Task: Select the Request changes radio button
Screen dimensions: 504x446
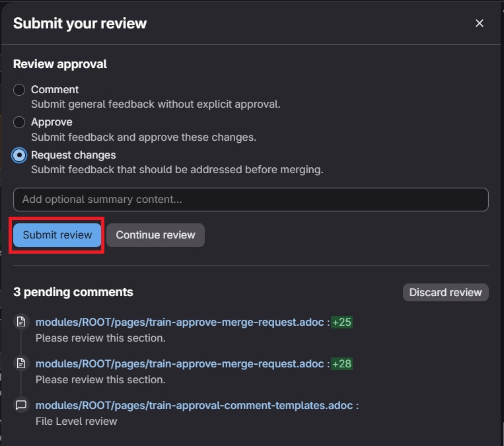Action: pyautogui.click(x=20, y=155)
